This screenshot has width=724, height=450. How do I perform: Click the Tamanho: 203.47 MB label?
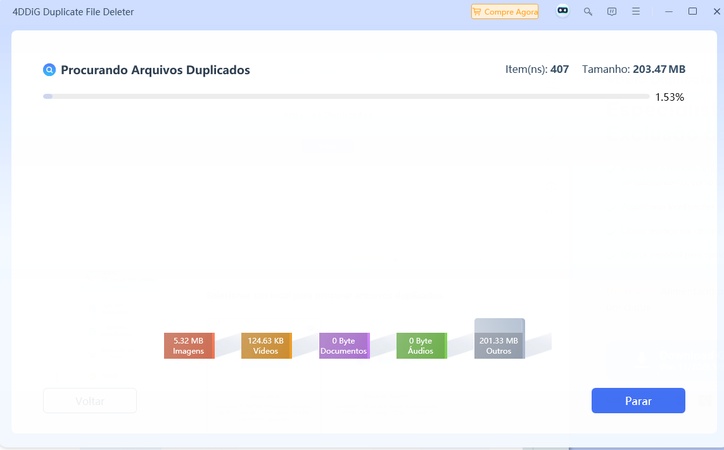pyautogui.click(x=634, y=69)
